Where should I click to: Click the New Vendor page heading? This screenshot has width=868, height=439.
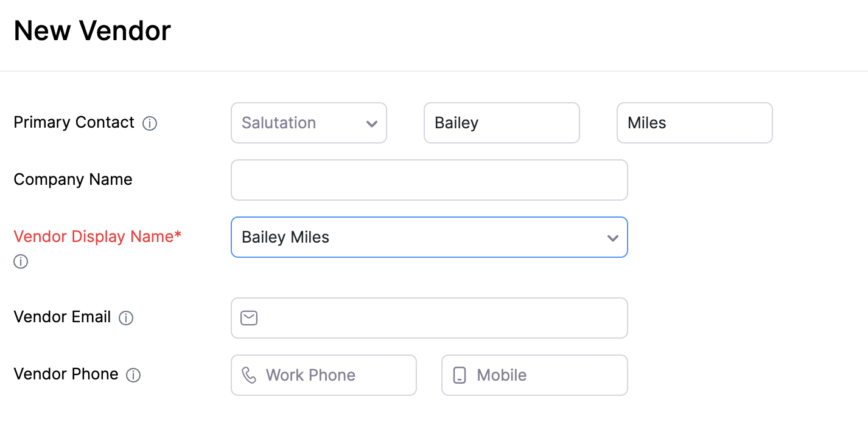[93, 30]
